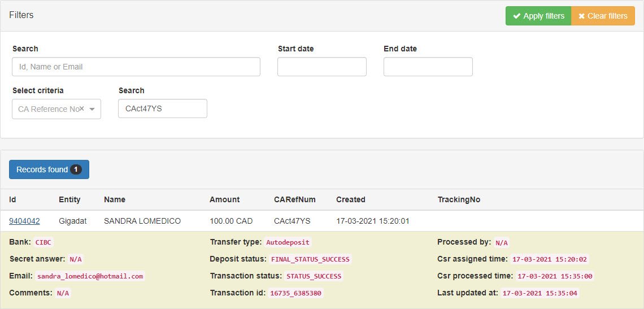Screen dimensions: 644x309
Task: Click the Autodeposit transfer type value
Action: click(288, 242)
